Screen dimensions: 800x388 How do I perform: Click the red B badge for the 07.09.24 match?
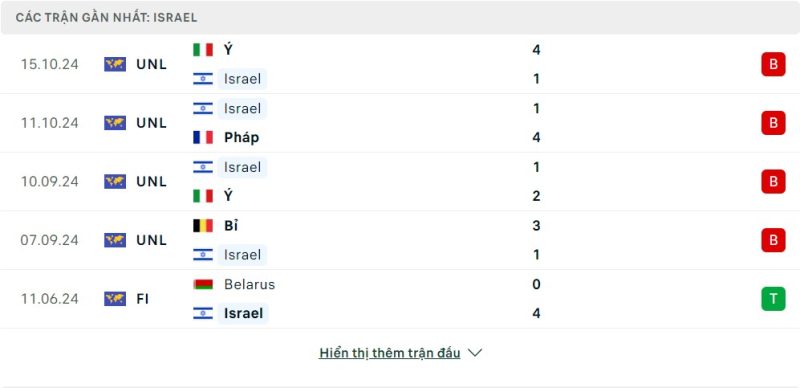click(x=773, y=240)
